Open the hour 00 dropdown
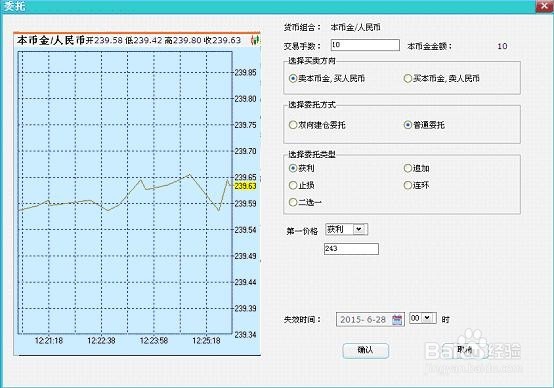Image resolution: width=554 pixels, height=388 pixels. [423, 318]
